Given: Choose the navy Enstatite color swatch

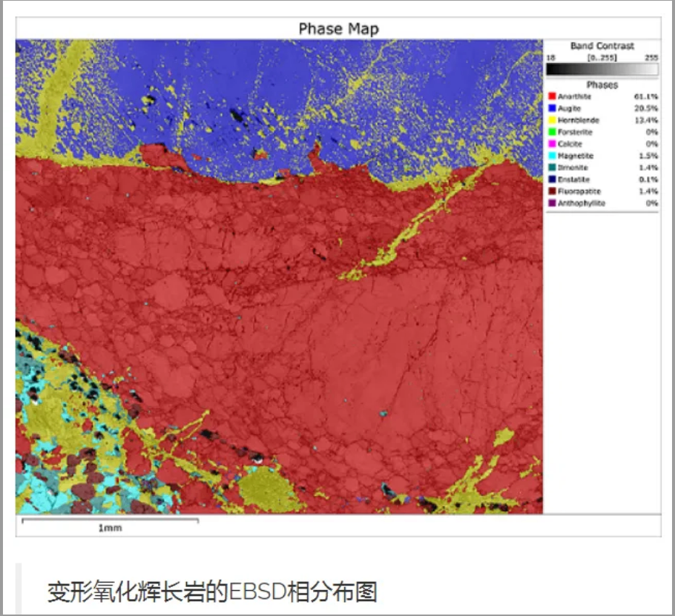Looking at the screenshot, I should coord(552,179).
